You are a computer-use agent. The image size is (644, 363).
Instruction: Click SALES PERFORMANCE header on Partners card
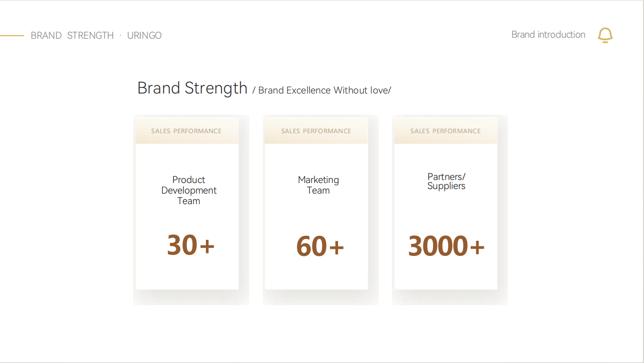click(446, 131)
